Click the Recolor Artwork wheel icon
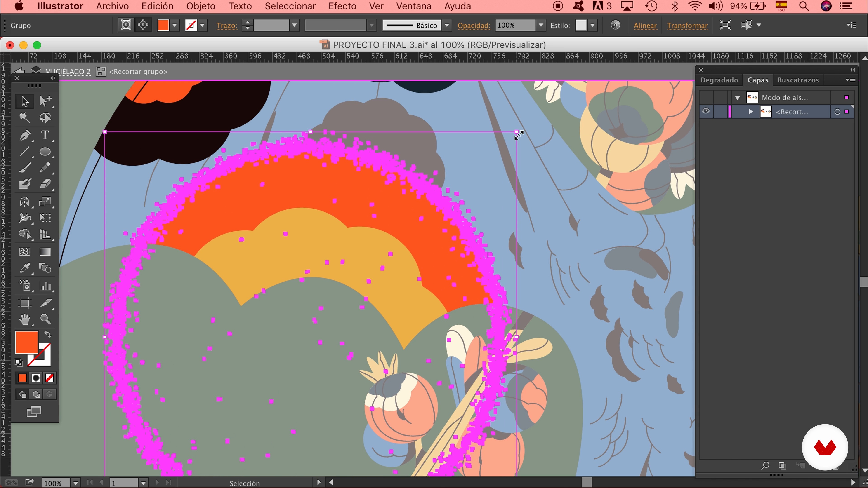868x488 pixels. point(615,25)
